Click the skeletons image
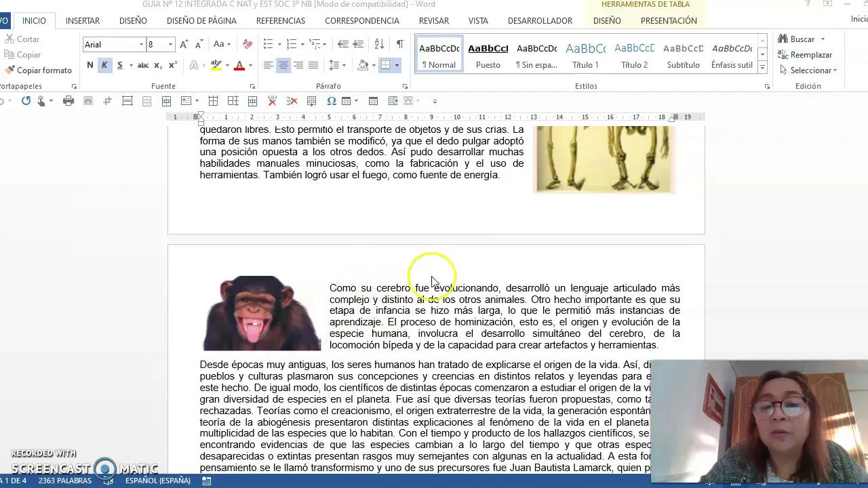 (604, 159)
